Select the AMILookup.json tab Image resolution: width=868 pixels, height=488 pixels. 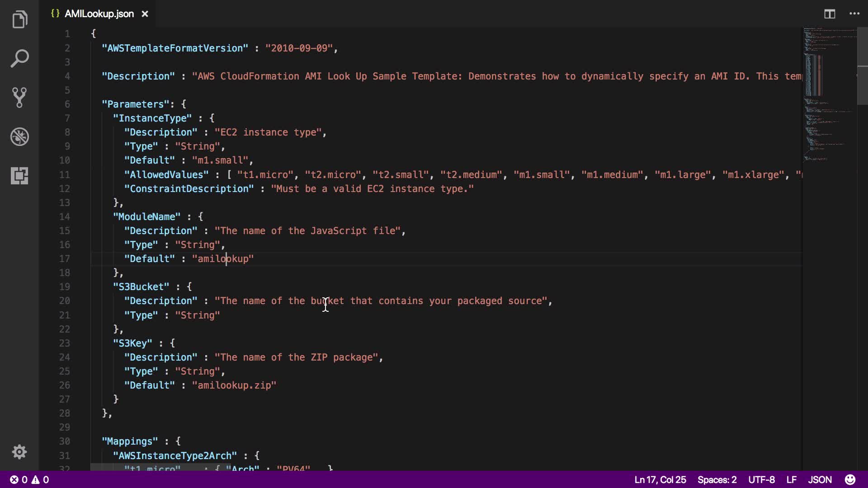pyautogui.click(x=99, y=14)
